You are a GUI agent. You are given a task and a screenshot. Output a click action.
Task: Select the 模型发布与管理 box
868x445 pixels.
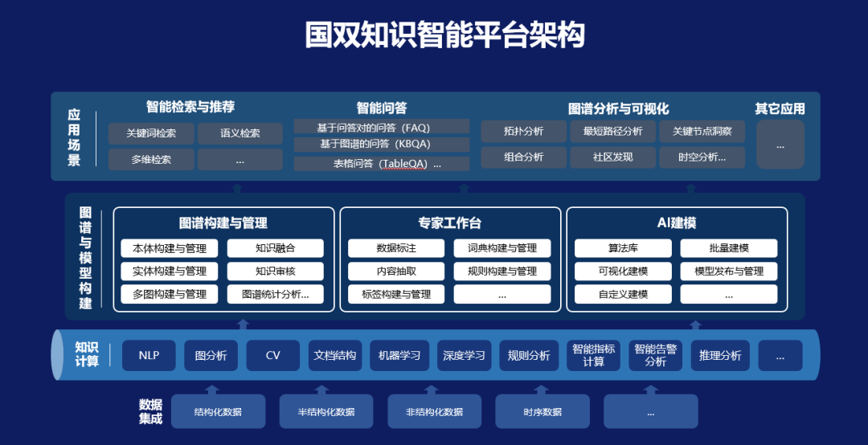click(x=729, y=271)
